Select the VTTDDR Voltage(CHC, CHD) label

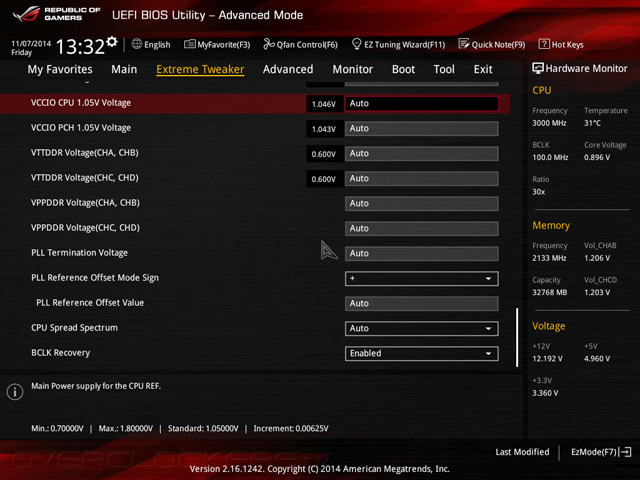[x=84, y=178]
